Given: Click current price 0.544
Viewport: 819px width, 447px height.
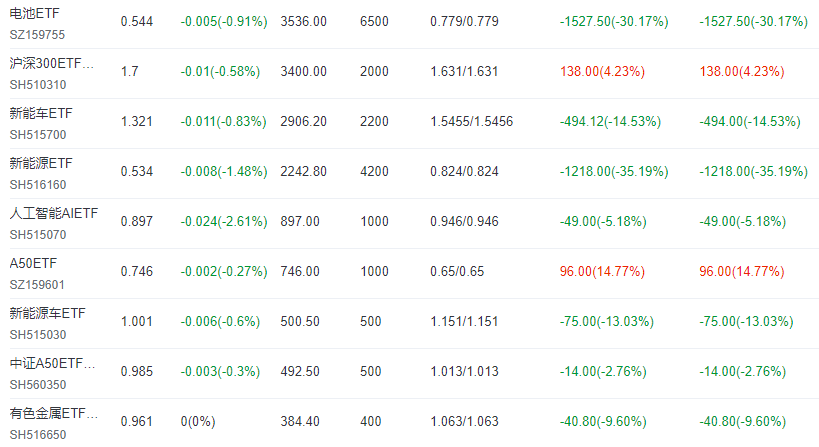Looking at the screenshot, I should (137, 22).
